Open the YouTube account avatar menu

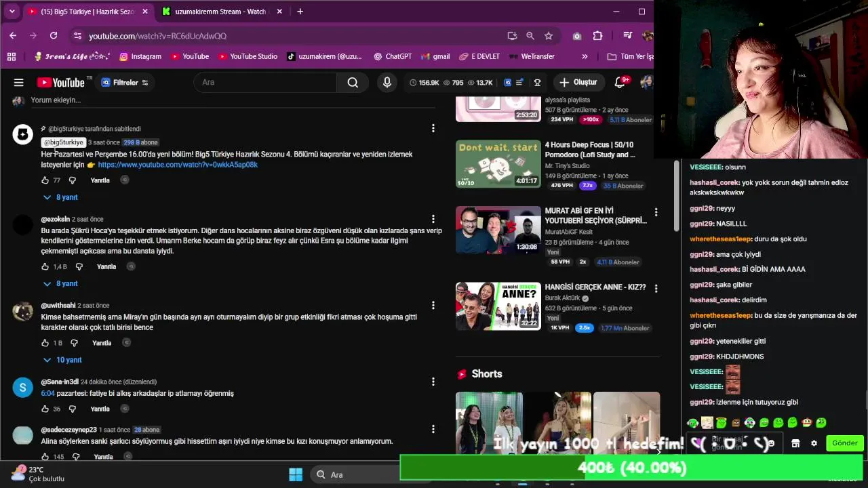tap(646, 83)
